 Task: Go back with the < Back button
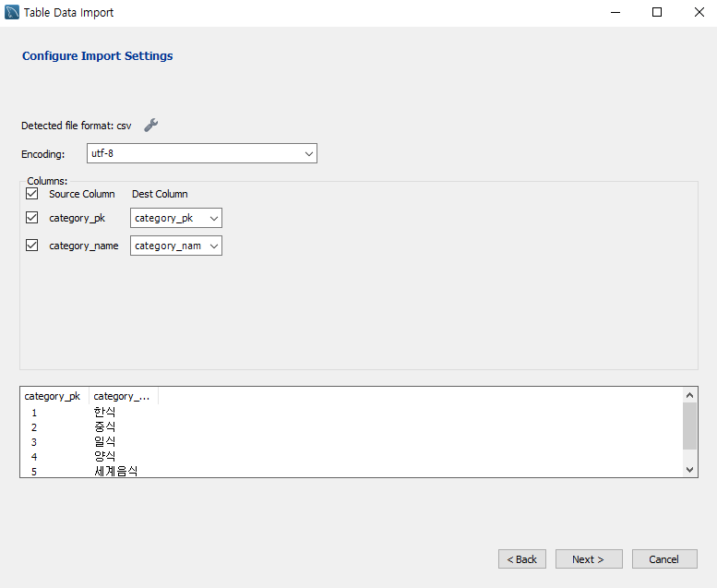(522, 559)
